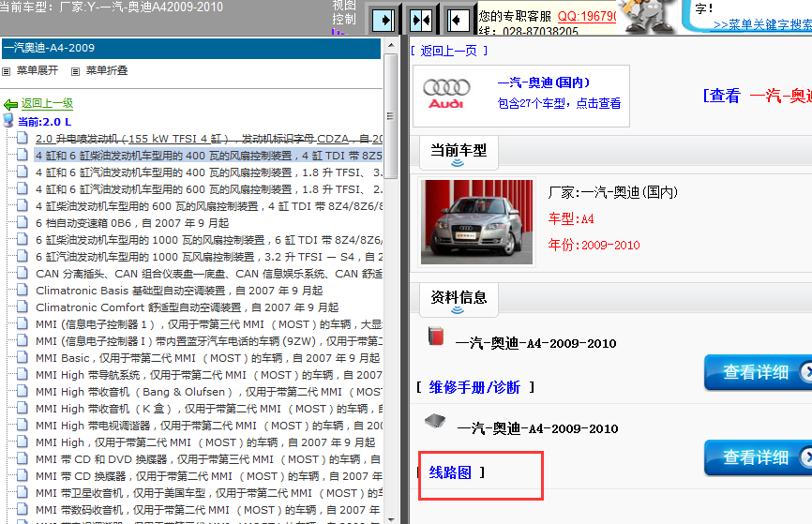Open MMI High 带电视调谐器 entry
Screen dimensions: 812x524
coord(209,426)
